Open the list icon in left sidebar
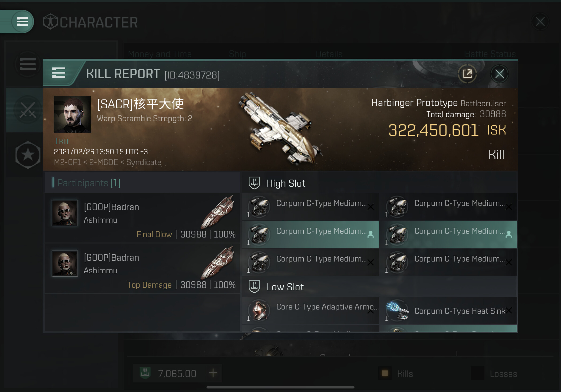 click(28, 64)
